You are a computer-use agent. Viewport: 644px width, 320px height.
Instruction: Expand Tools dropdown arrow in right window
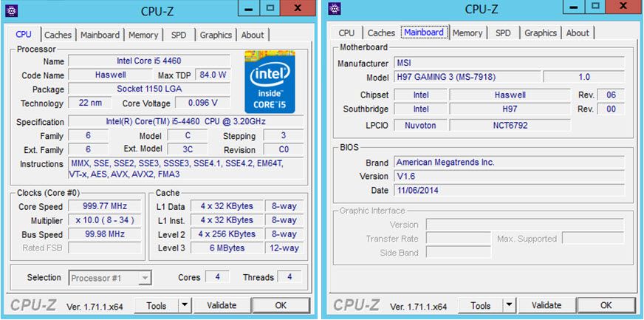(x=509, y=305)
